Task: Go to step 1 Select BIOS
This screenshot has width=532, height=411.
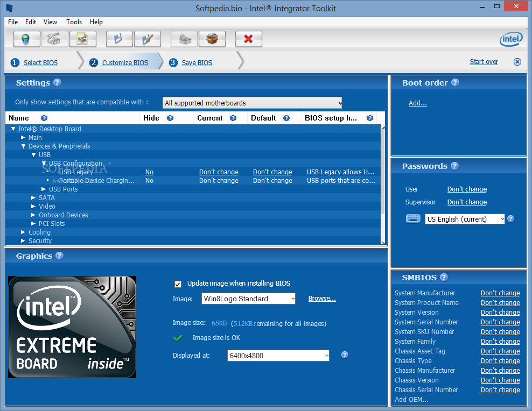Action: pos(40,63)
